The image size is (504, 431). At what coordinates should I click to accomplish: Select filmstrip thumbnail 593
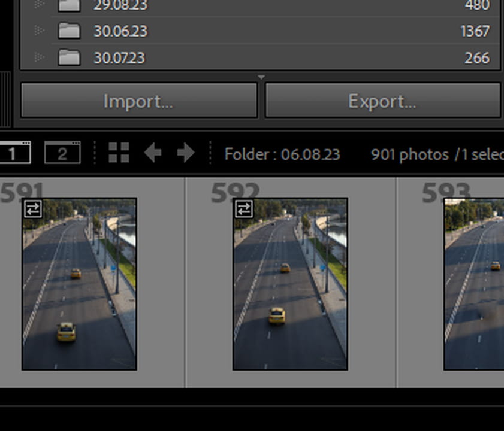pos(474,284)
